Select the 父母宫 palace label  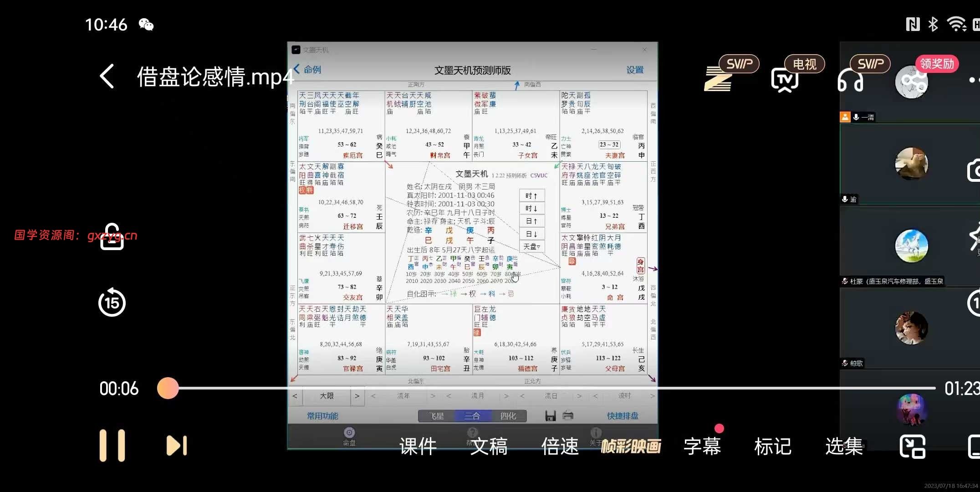point(615,369)
